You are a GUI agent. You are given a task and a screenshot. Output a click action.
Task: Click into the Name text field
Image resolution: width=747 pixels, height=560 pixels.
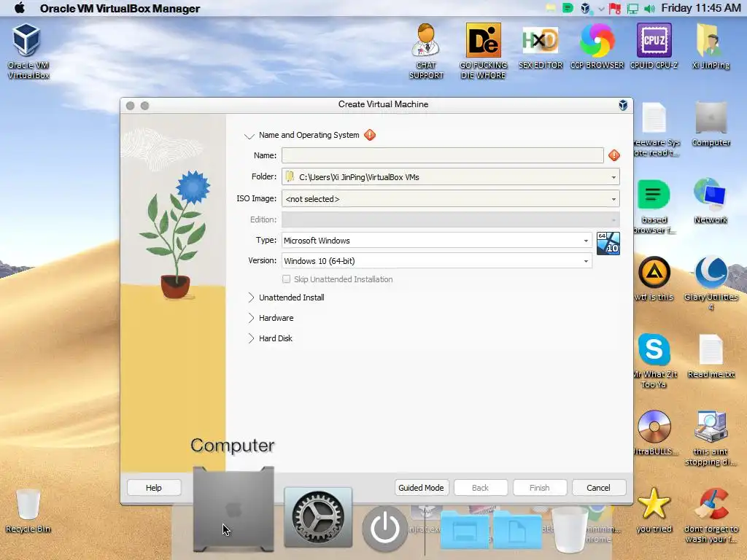coord(443,155)
